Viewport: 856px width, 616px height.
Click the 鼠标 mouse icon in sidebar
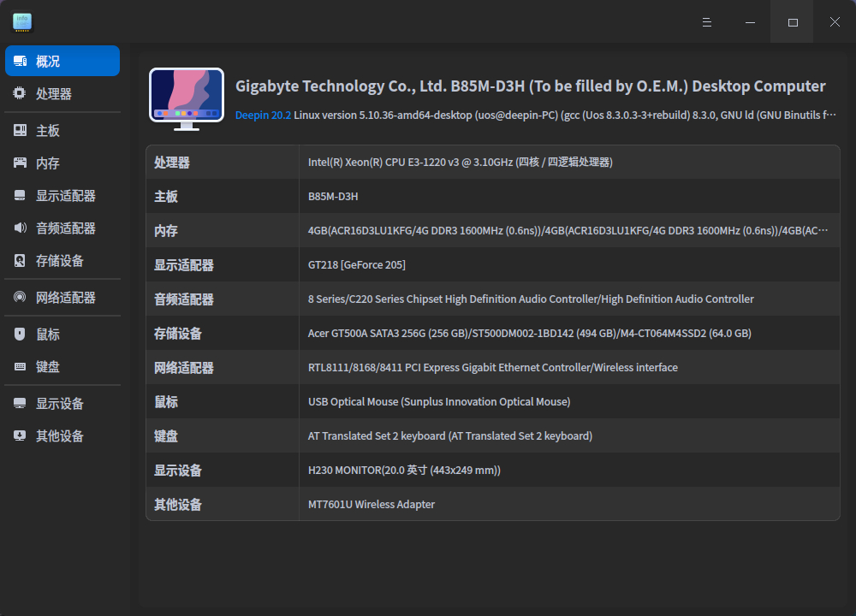tap(20, 334)
